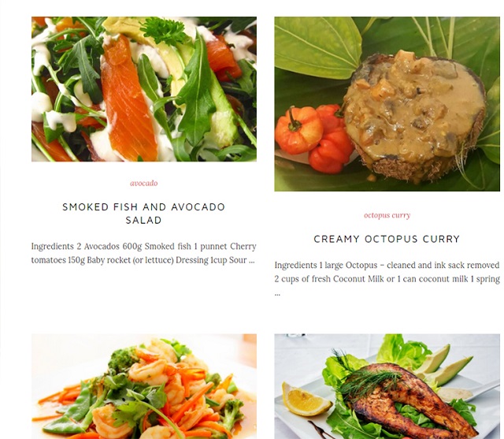Click the smoked fish recipe ingredients excerpt

click(x=143, y=253)
